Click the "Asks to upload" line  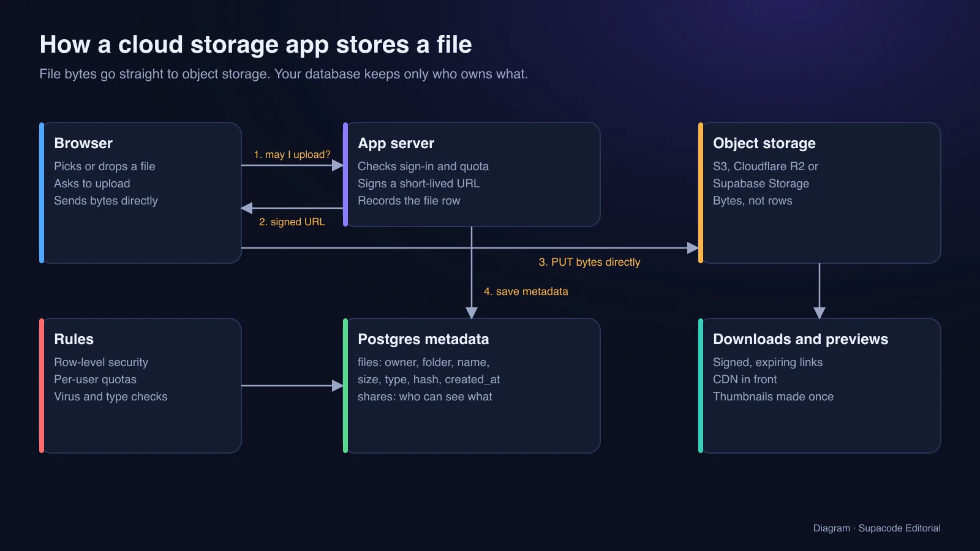tap(92, 184)
